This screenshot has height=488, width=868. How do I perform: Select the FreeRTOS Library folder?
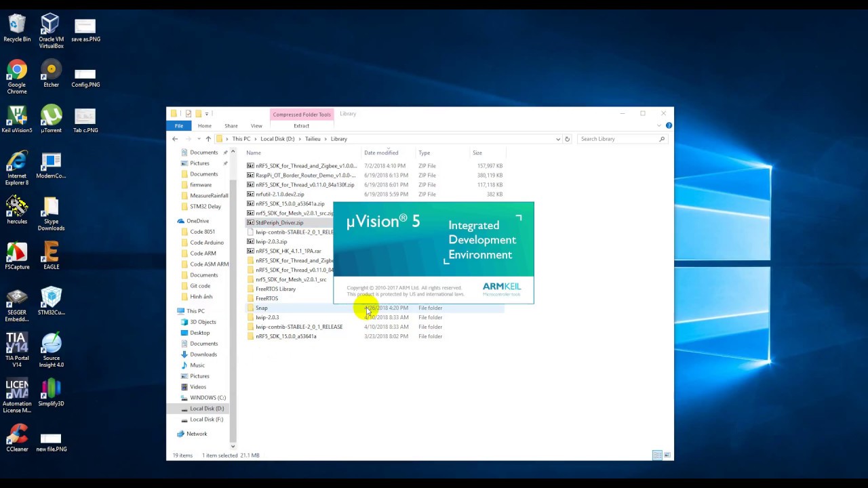[275, 289]
